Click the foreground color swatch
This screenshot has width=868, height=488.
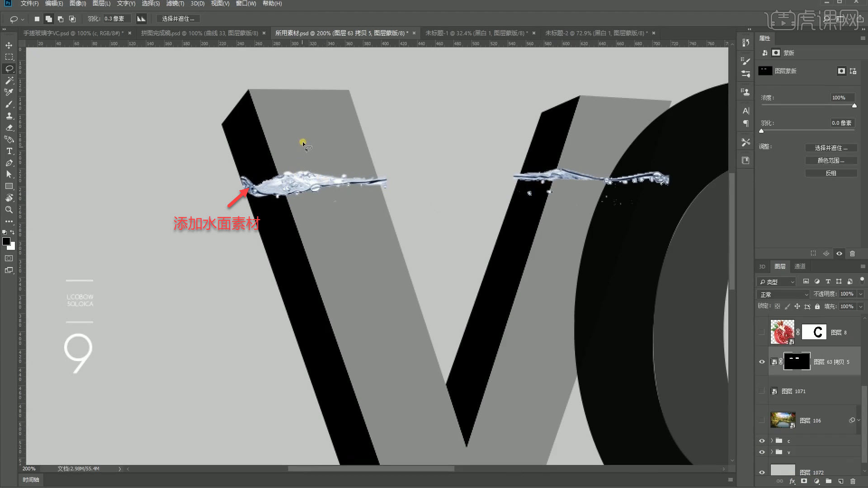tap(6, 241)
